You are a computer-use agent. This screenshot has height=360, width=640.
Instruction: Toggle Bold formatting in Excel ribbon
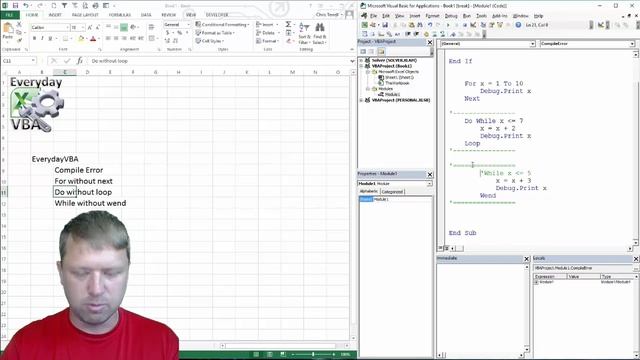34,38
